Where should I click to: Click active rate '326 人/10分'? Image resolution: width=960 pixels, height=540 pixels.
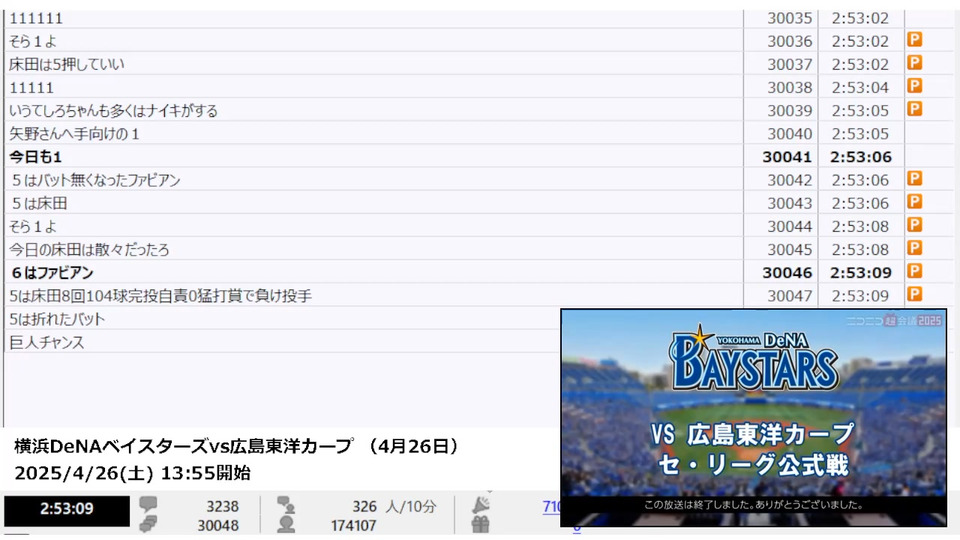394,506
